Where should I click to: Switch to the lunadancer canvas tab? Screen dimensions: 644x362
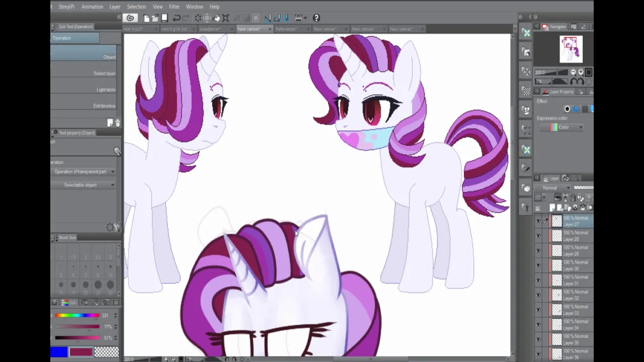click(216, 29)
